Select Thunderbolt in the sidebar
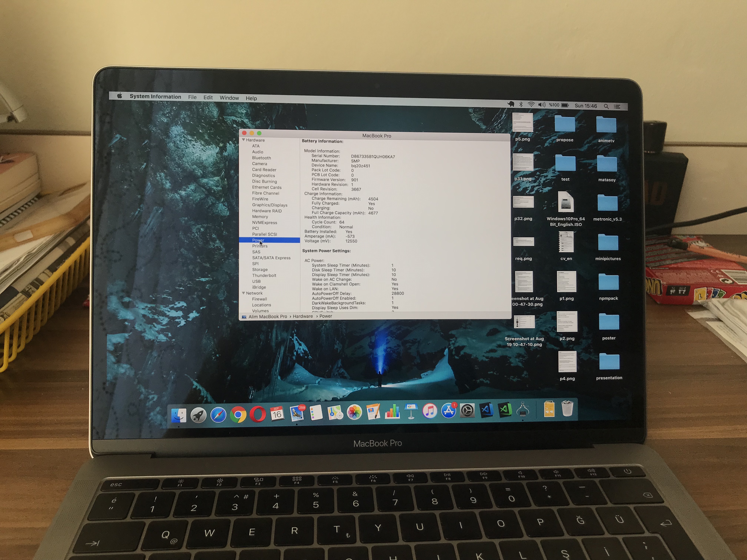747x560 pixels. point(264,275)
